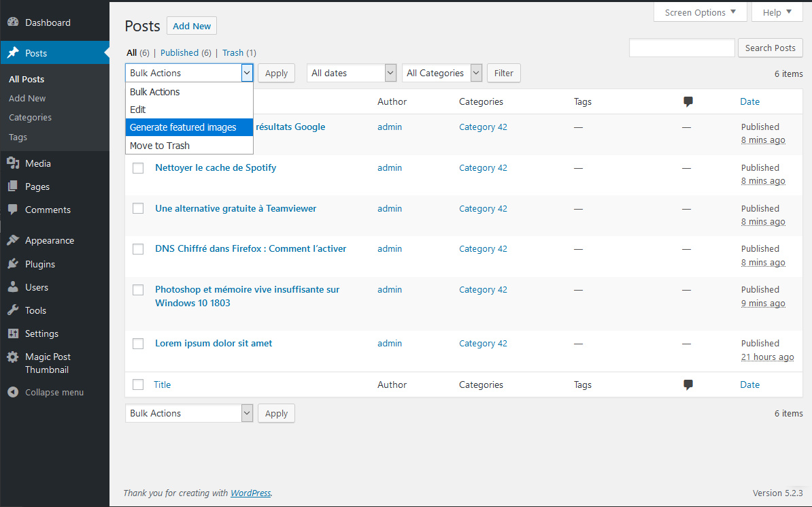
Task: Choose Generate featured images option
Action: pyautogui.click(x=189, y=127)
